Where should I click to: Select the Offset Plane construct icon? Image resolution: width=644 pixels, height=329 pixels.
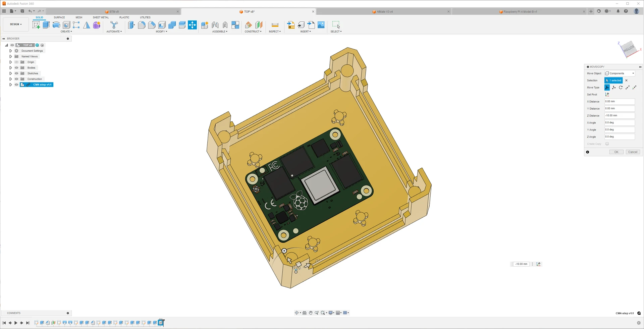click(249, 25)
